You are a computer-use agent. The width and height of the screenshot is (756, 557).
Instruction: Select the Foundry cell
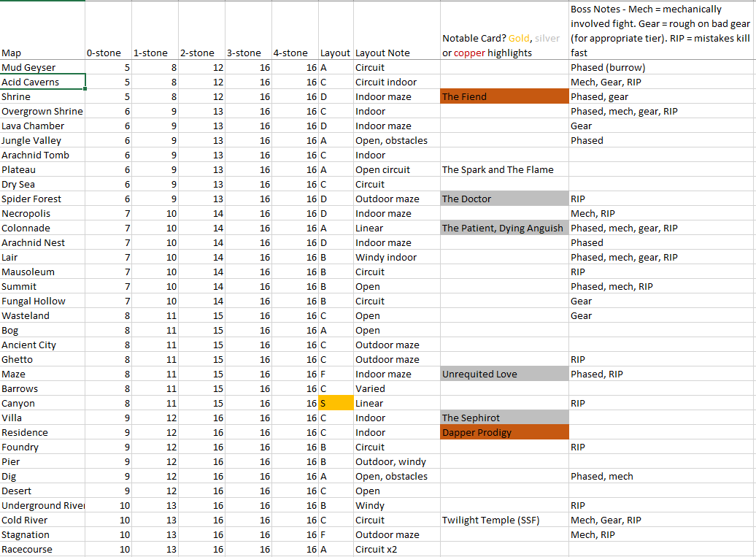pos(42,447)
